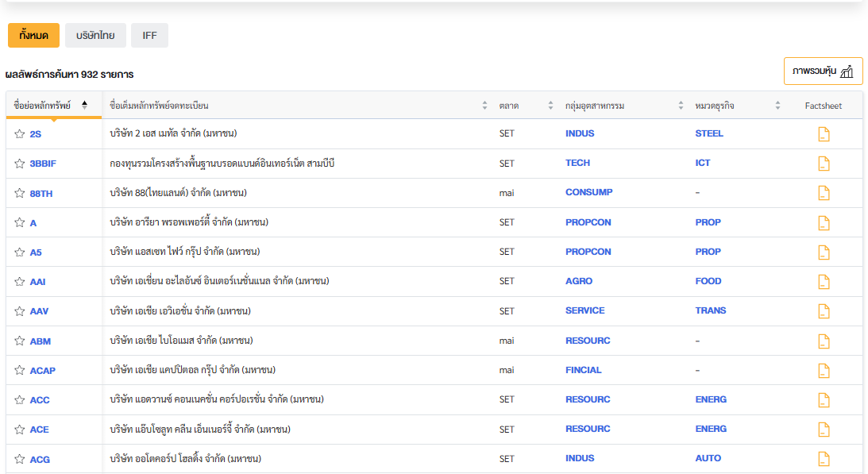Sort by ตลาด column arrows
Screen dimensions: 868x474
pyautogui.click(x=550, y=106)
